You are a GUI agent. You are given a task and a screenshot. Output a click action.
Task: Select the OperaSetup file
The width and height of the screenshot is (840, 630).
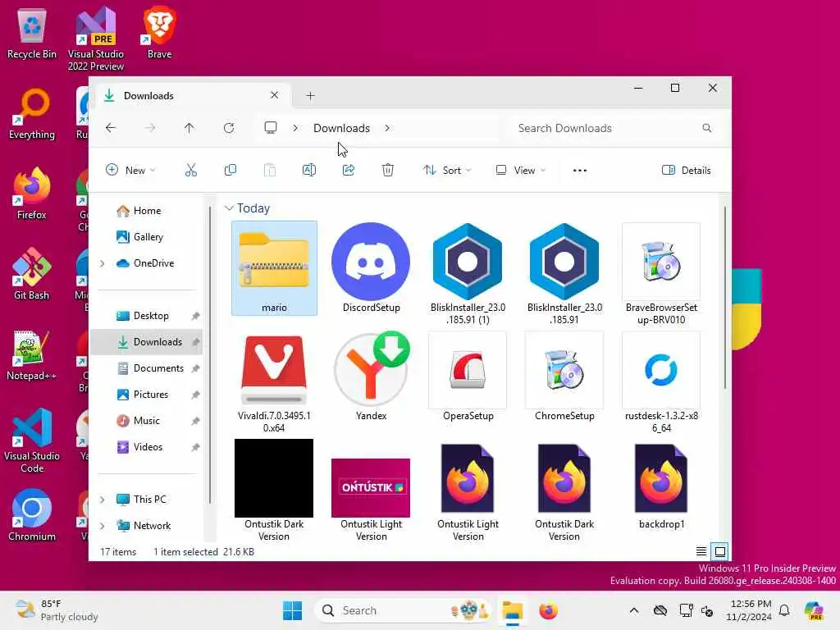pos(468,377)
